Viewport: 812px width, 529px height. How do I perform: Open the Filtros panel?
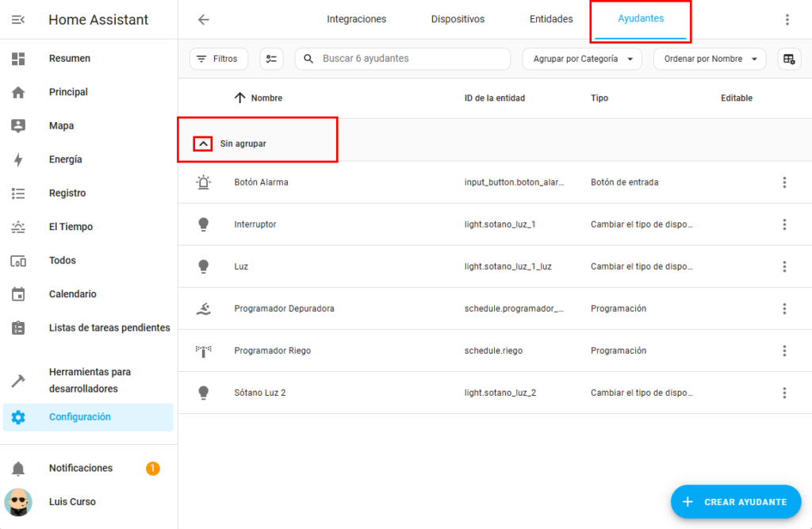[x=218, y=59]
